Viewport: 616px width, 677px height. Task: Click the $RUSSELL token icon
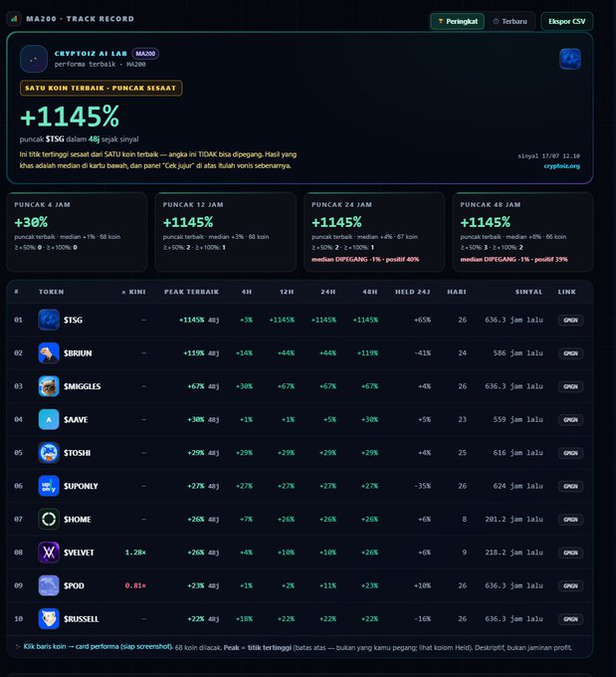click(49, 619)
